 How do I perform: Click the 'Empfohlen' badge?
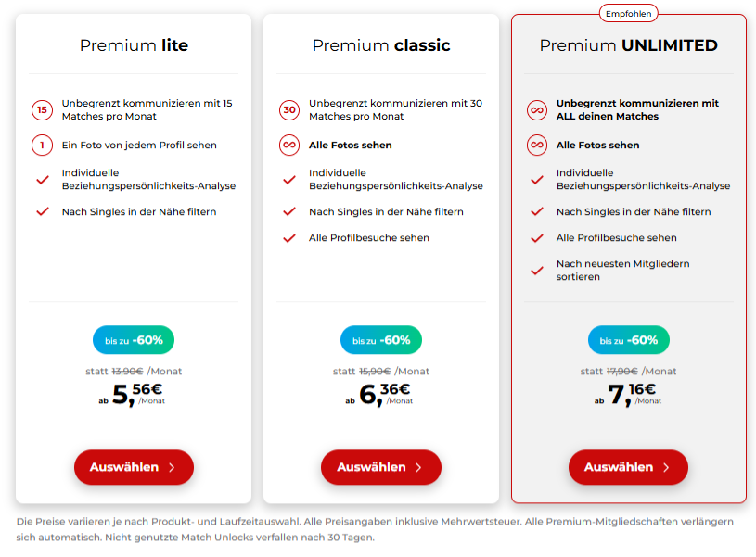(x=629, y=13)
